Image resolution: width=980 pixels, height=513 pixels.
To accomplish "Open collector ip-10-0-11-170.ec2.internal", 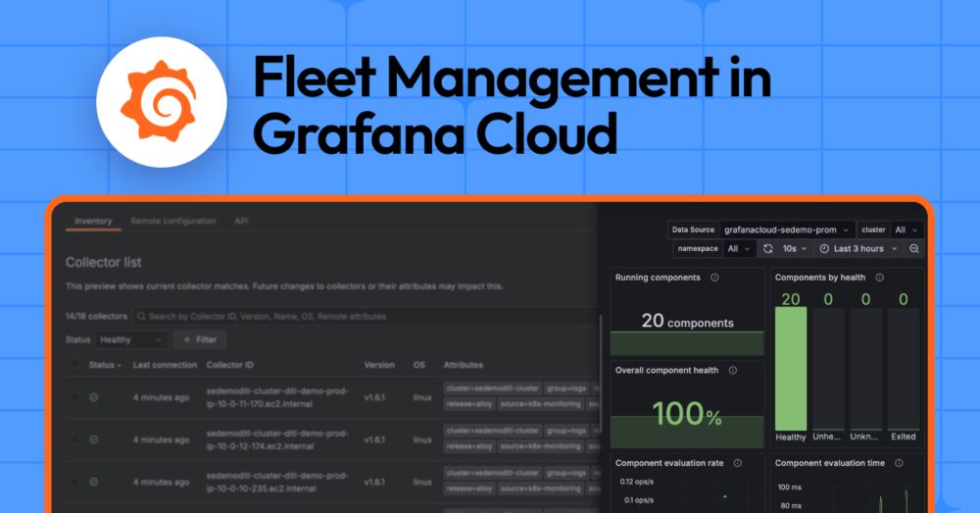I will point(277,397).
